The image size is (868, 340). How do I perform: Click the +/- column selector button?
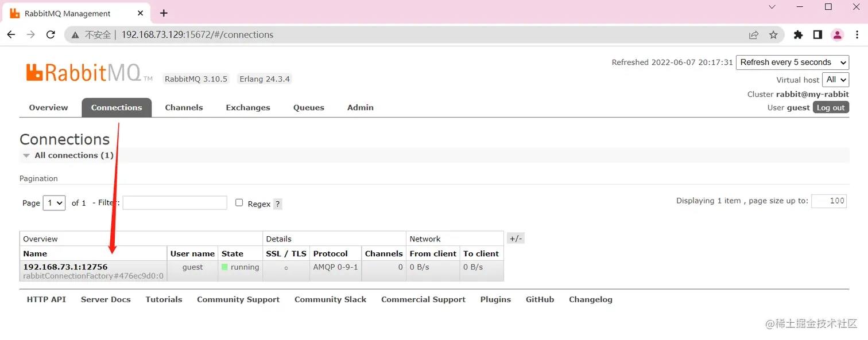(x=516, y=239)
